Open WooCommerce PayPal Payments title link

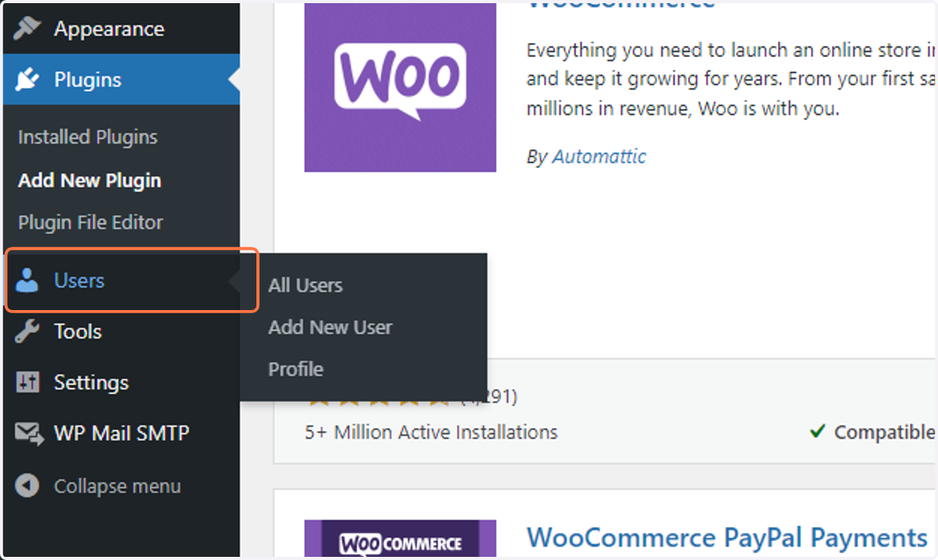tap(727, 538)
